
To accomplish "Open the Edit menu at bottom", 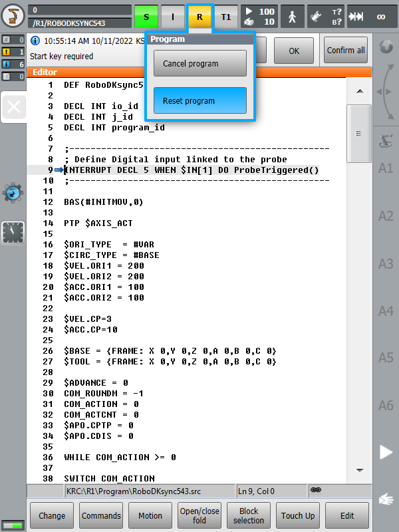I will click(x=347, y=515).
